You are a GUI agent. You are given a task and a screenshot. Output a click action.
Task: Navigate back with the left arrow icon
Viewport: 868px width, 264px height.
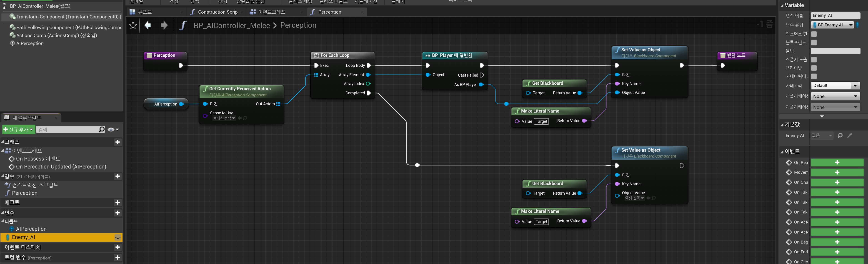point(148,25)
